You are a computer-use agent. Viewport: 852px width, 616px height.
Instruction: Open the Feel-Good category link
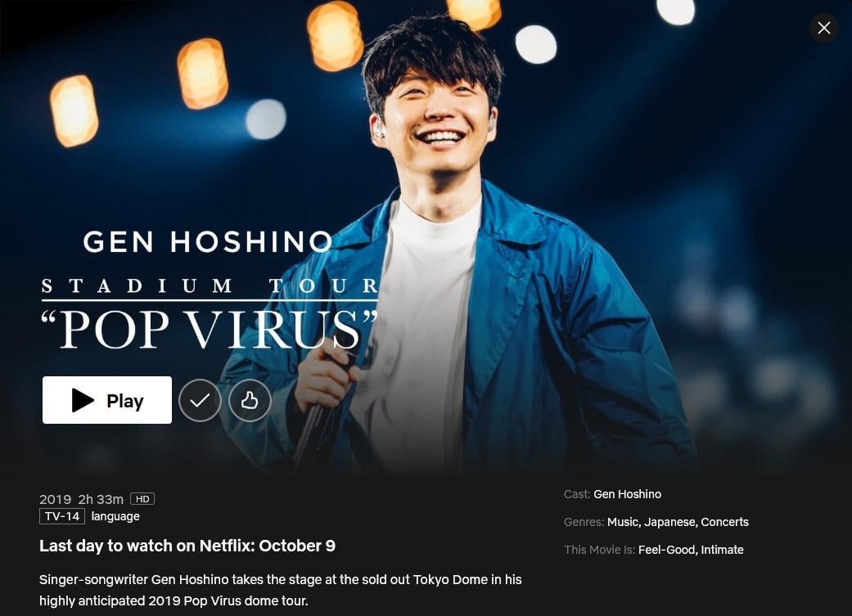pos(667,550)
